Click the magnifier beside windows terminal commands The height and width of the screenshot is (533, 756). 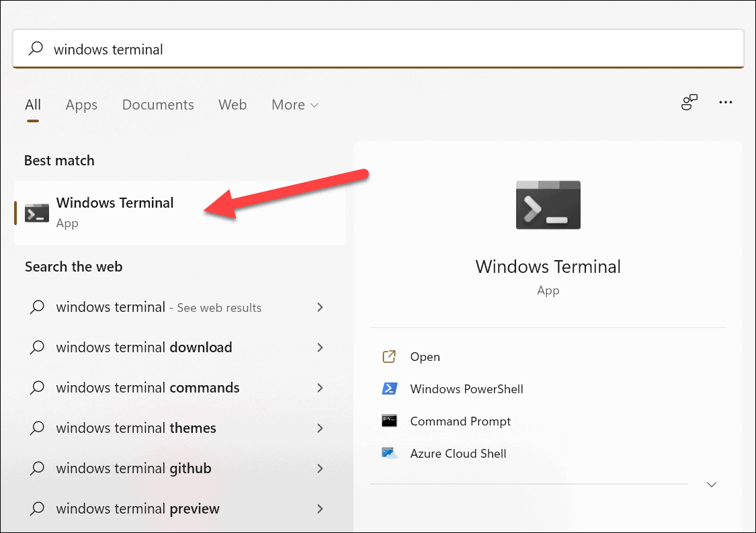[37, 388]
